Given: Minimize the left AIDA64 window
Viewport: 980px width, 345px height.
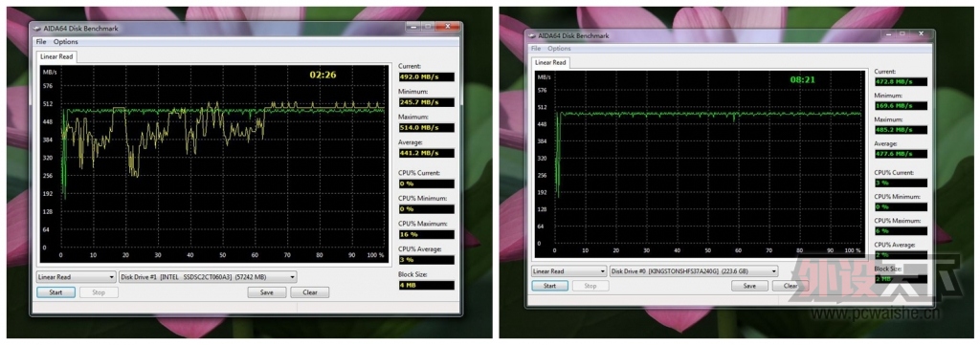Looking at the screenshot, I should click(x=413, y=26).
